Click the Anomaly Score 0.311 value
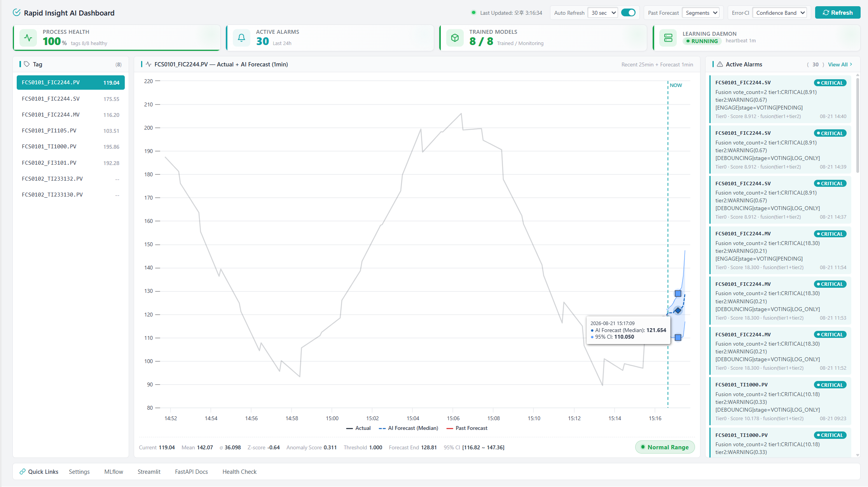This screenshot has width=868, height=487. click(330, 447)
